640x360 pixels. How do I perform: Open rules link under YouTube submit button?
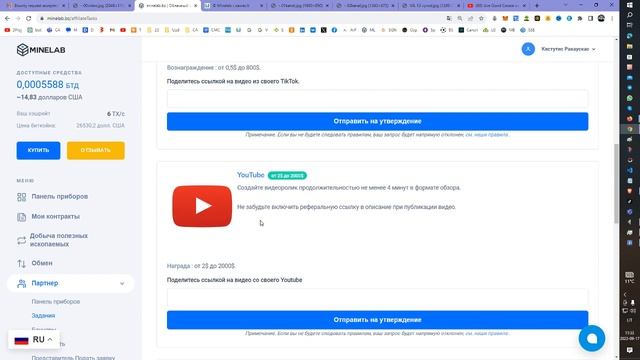(487, 333)
